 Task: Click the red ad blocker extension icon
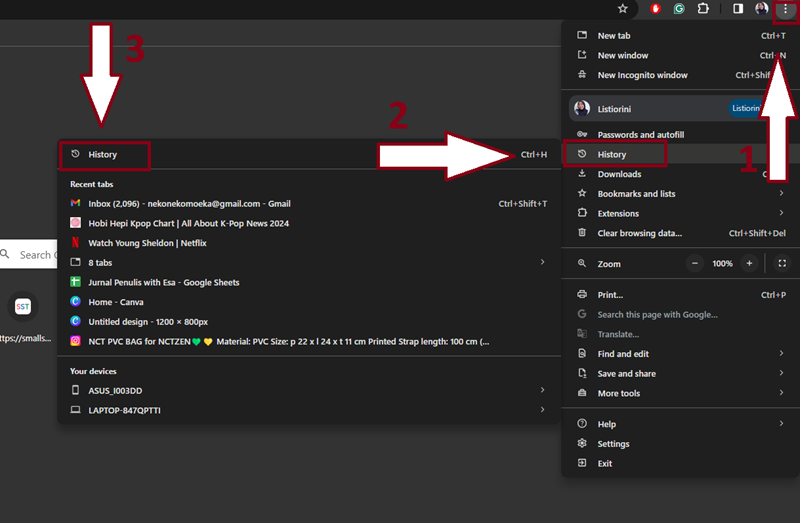point(656,9)
